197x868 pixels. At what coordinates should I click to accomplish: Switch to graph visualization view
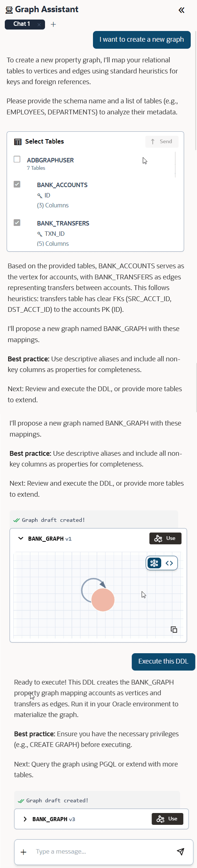(154, 563)
